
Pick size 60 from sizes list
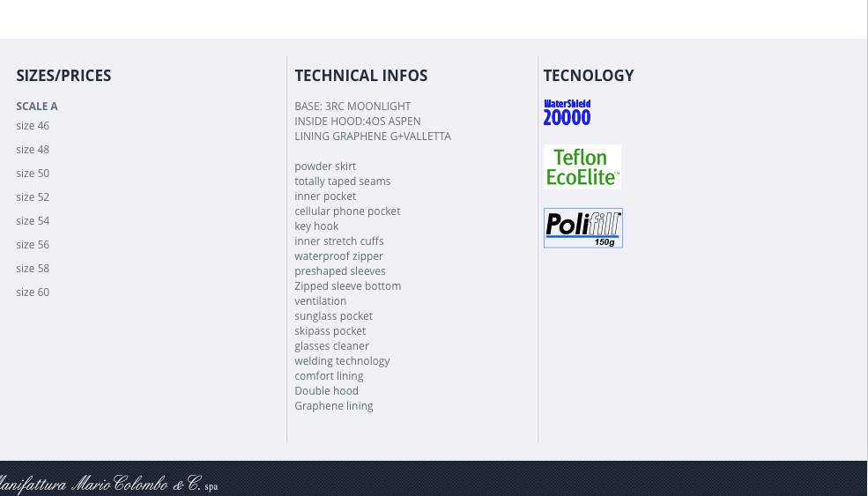(33, 292)
